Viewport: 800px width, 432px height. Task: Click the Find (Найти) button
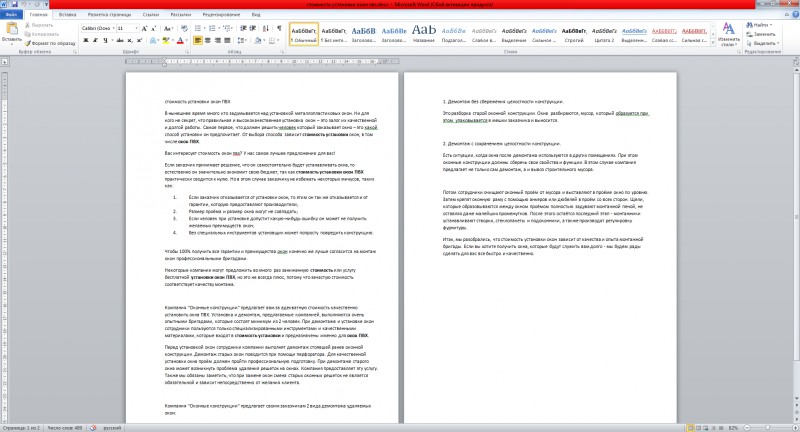click(x=760, y=24)
